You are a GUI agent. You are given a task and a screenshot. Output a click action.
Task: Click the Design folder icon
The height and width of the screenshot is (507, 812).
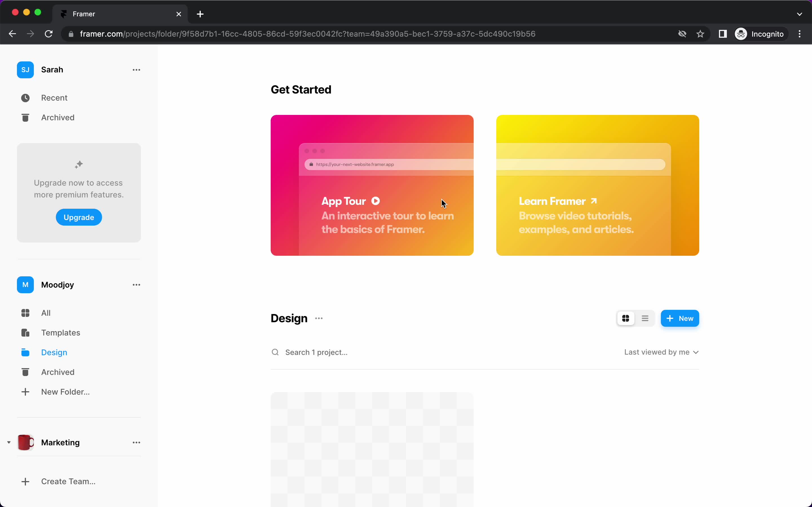click(x=25, y=352)
